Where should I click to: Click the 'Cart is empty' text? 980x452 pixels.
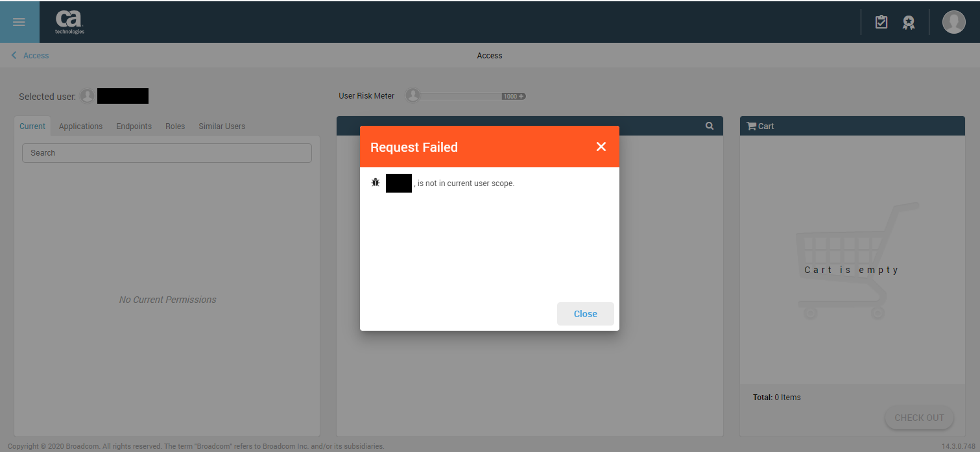coord(852,270)
